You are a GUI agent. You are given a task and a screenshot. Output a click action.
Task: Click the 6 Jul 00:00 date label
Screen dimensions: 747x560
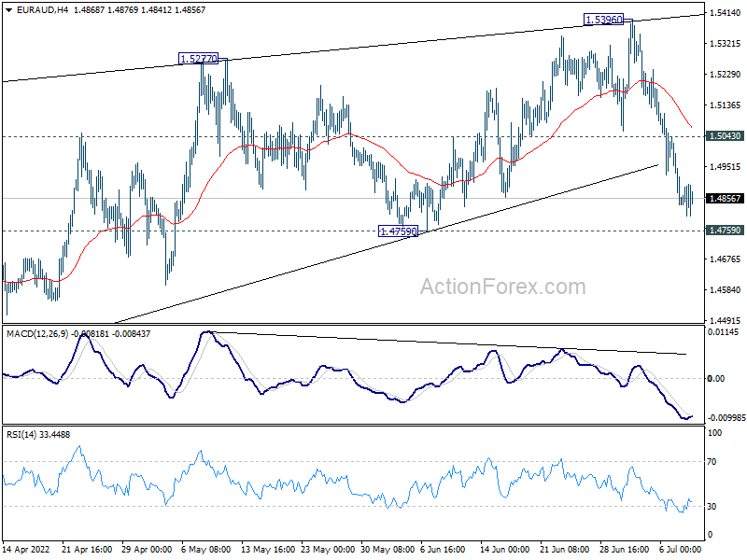[680, 549]
